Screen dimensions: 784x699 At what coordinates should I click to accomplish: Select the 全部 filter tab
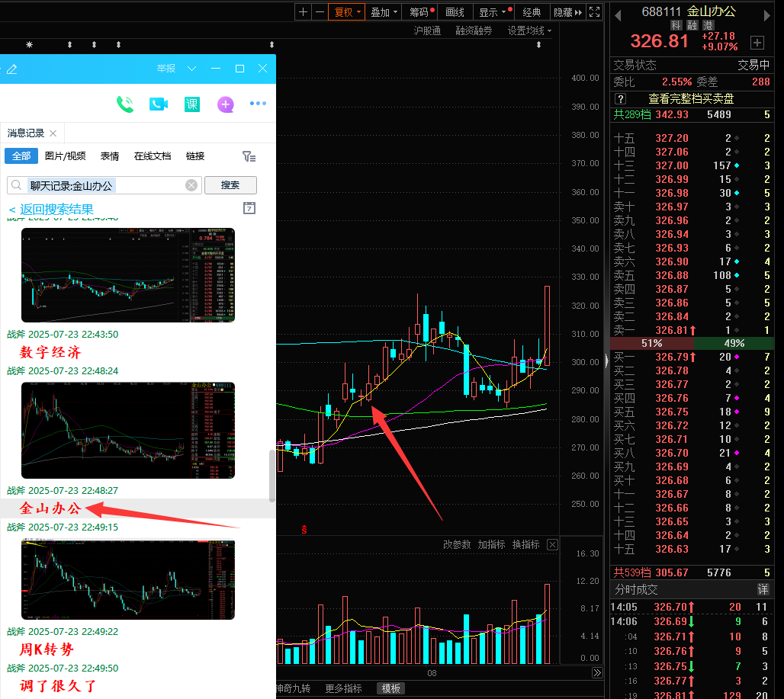click(21, 156)
